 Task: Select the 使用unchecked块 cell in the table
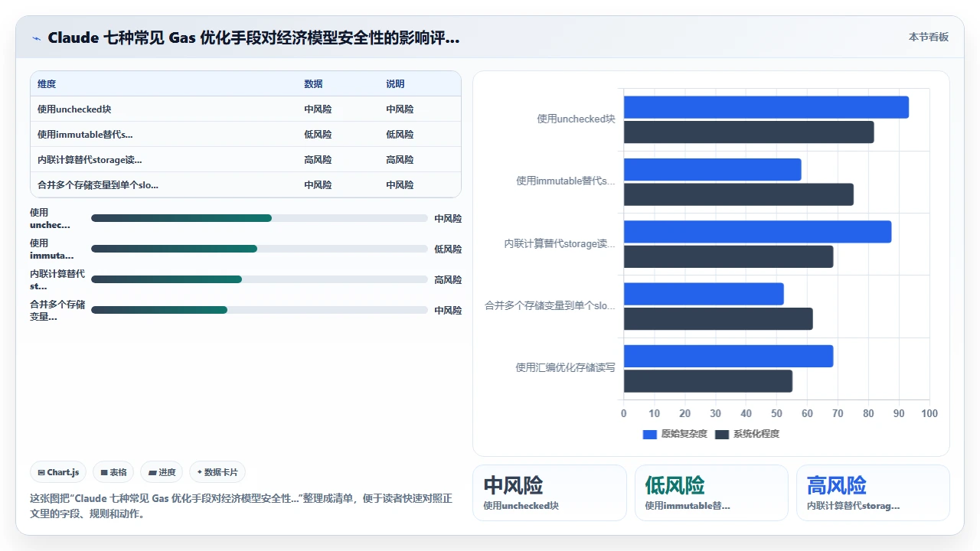74,109
